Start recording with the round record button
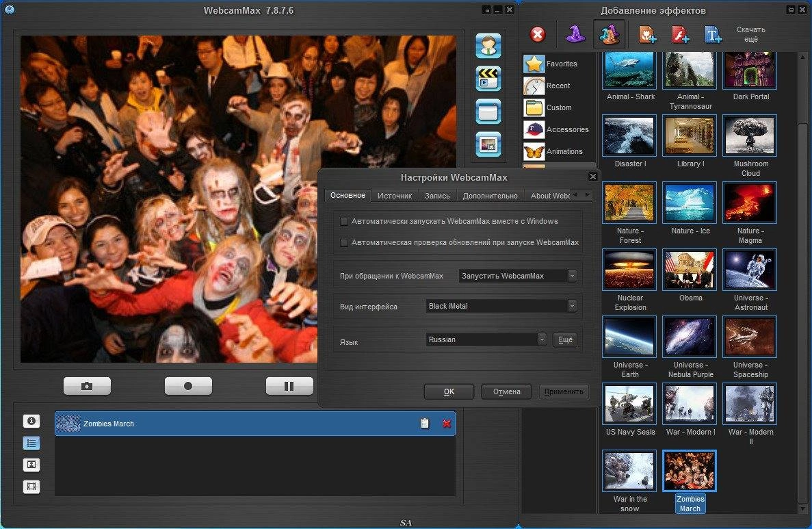 click(x=188, y=386)
